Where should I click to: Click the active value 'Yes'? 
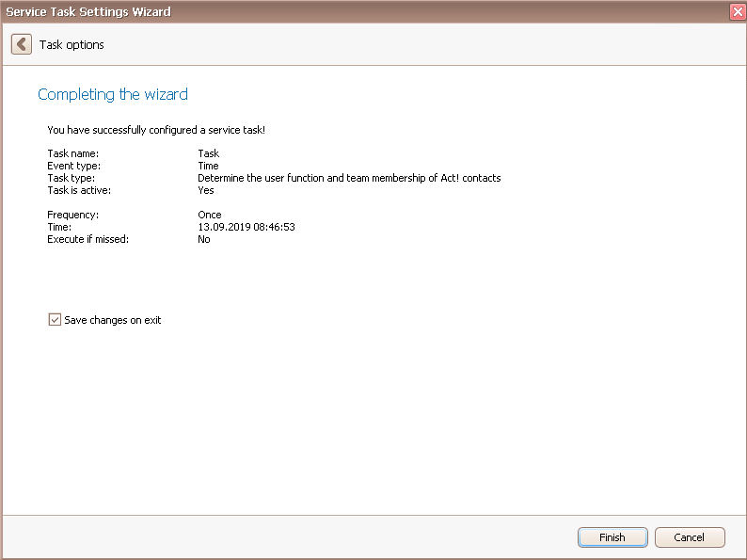pos(206,190)
